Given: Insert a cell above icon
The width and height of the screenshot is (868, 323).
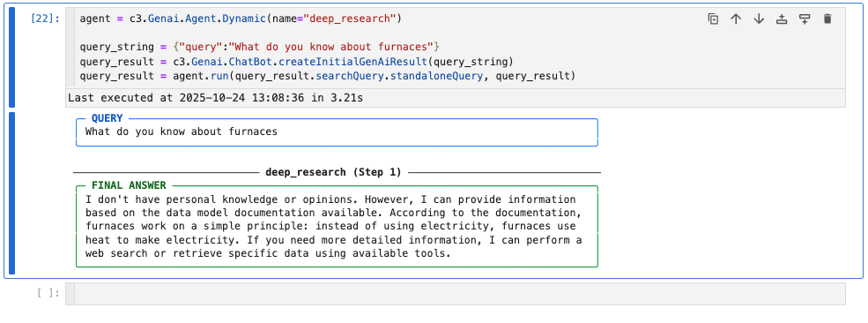Looking at the screenshot, I should (782, 19).
